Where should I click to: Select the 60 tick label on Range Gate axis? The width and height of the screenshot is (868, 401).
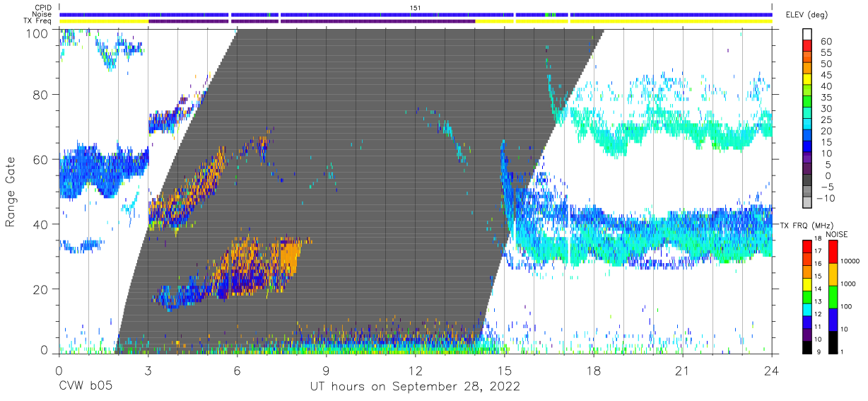(41, 159)
